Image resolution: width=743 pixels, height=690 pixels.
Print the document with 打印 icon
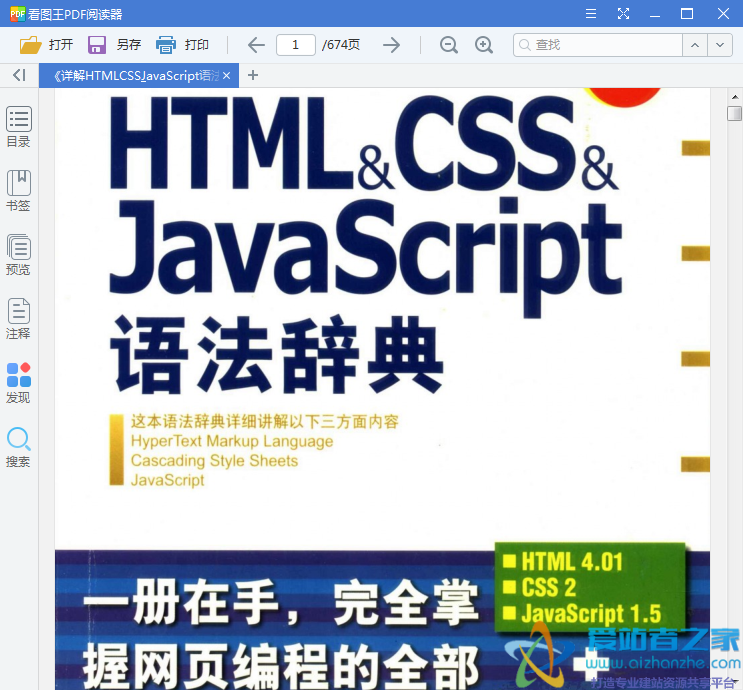coord(166,45)
